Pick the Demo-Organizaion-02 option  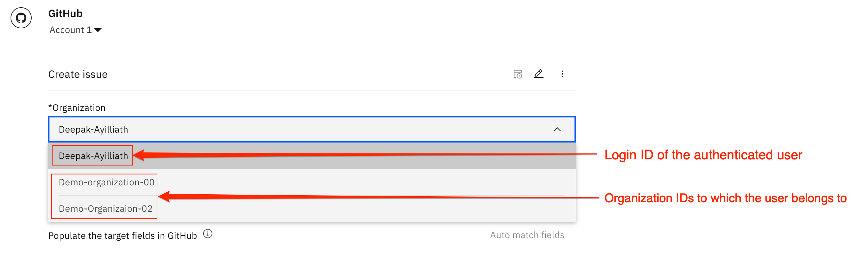click(106, 209)
